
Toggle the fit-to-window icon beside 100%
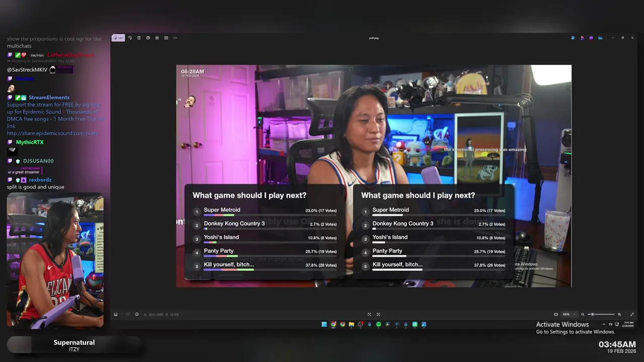556,314
